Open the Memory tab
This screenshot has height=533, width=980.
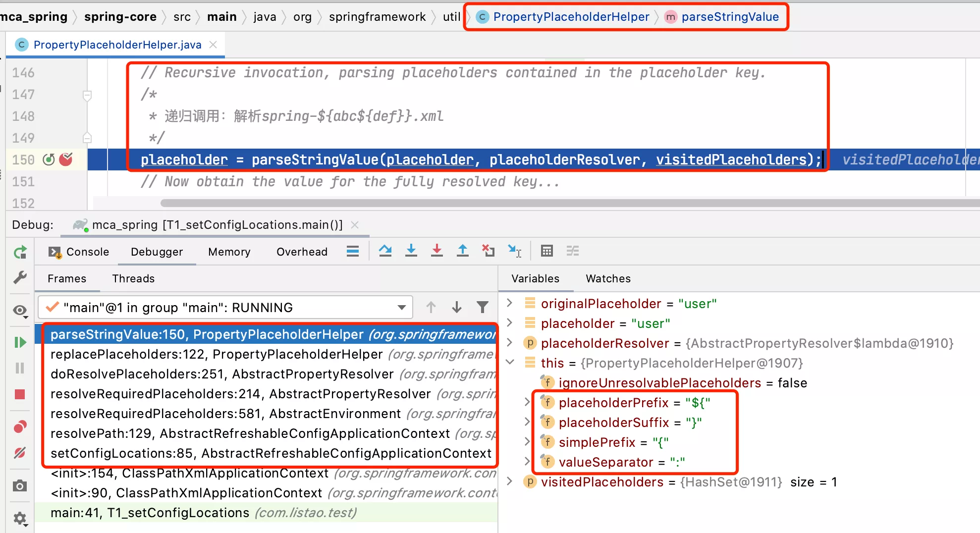pos(229,252)
